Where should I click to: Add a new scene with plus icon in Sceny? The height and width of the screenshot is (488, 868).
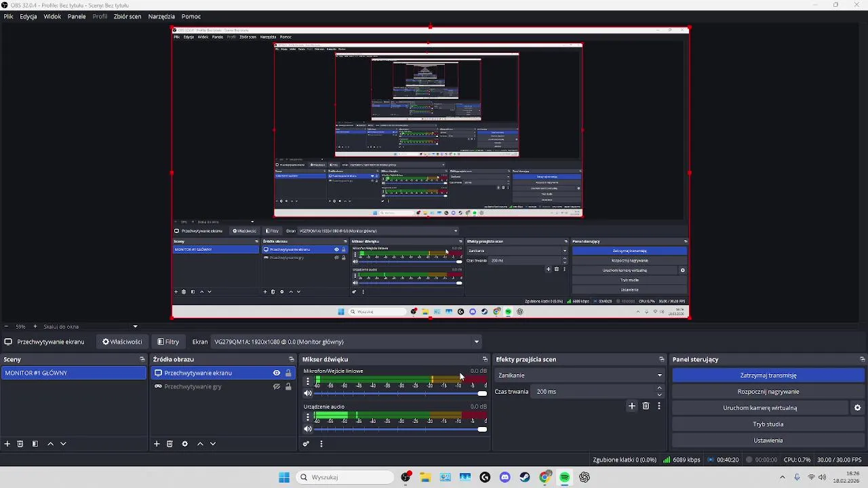pyautogui.click(x=7, y=444)
